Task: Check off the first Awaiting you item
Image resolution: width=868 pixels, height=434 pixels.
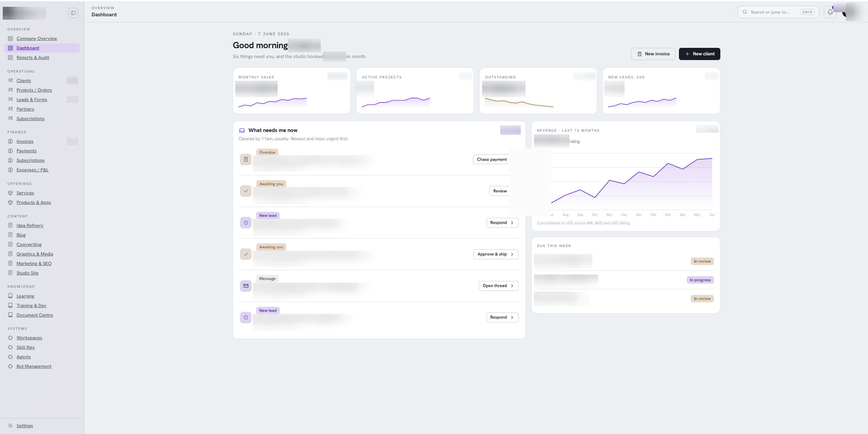Action: 246,191
